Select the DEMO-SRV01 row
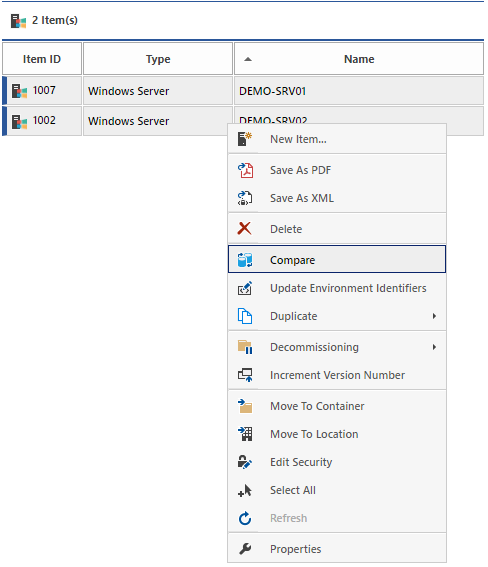 click(x=243, y=90)
